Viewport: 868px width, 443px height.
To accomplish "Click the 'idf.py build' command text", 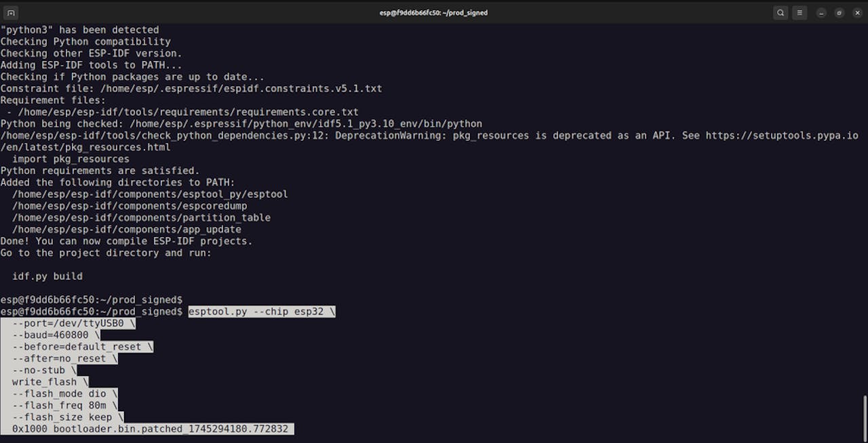I will [x=47, y=276].
